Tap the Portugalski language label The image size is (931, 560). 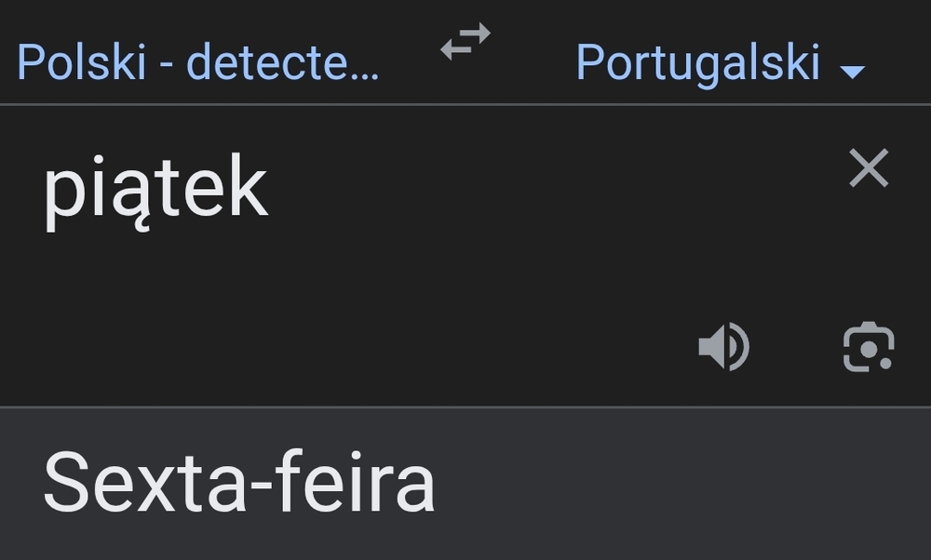tap(698, 62)
